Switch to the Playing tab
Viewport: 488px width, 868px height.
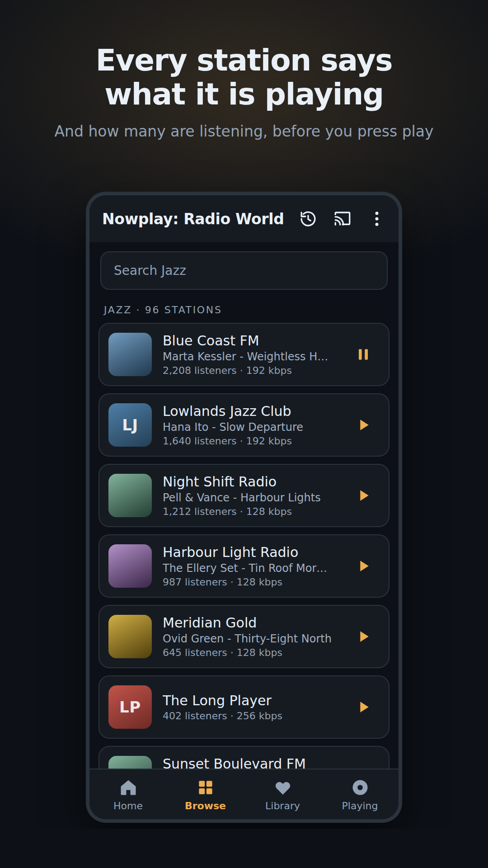360,796
